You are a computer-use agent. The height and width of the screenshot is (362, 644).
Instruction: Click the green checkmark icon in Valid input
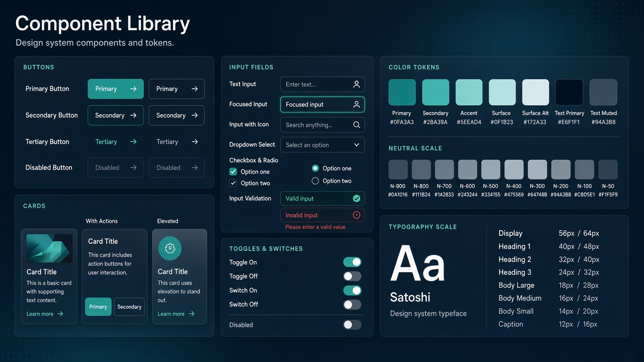tap(357, 199)
